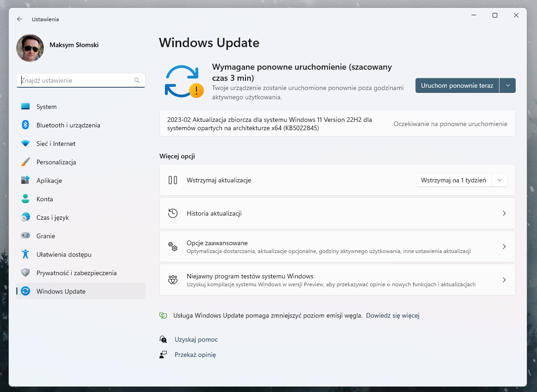Click the clock icon beside Historia aktualizacji
537x392 pixels.
point(173,213)
